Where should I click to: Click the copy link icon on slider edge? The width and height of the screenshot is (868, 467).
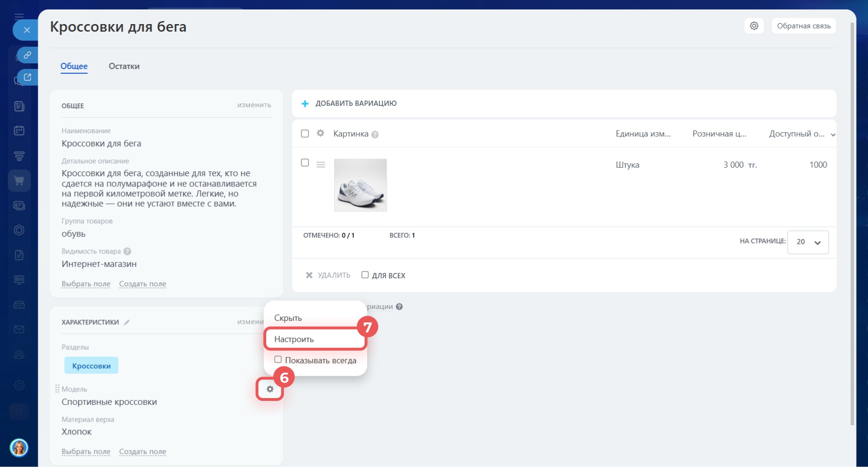click(27, 55)
